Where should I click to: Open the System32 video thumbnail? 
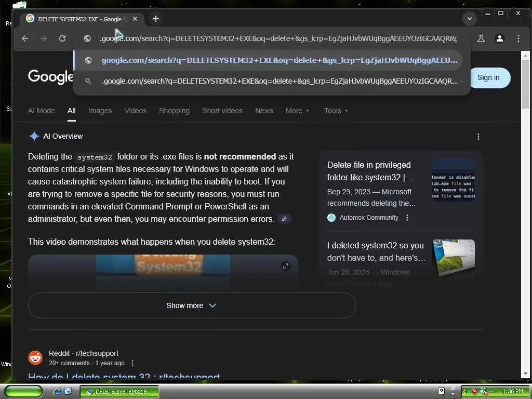163,273
